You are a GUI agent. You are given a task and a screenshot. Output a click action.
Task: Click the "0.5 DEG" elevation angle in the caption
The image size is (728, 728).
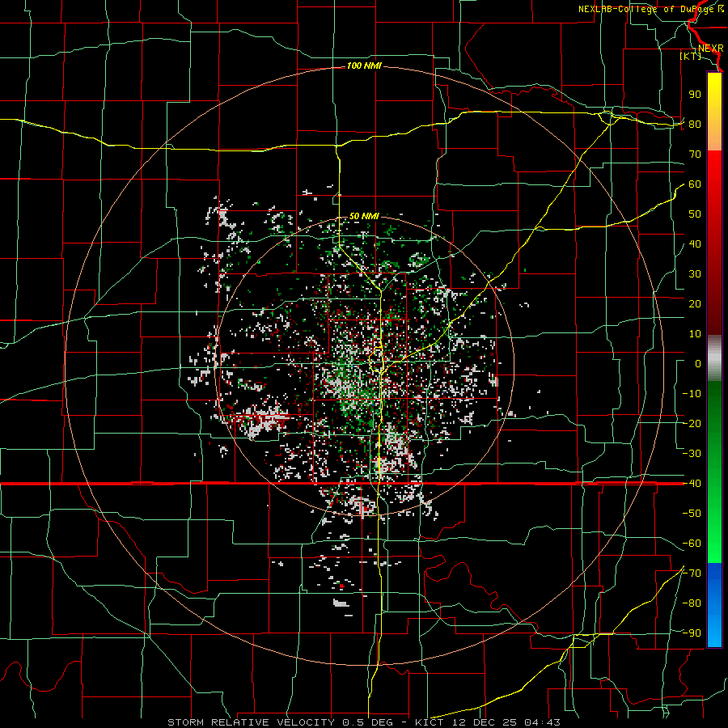coord(368,722)
